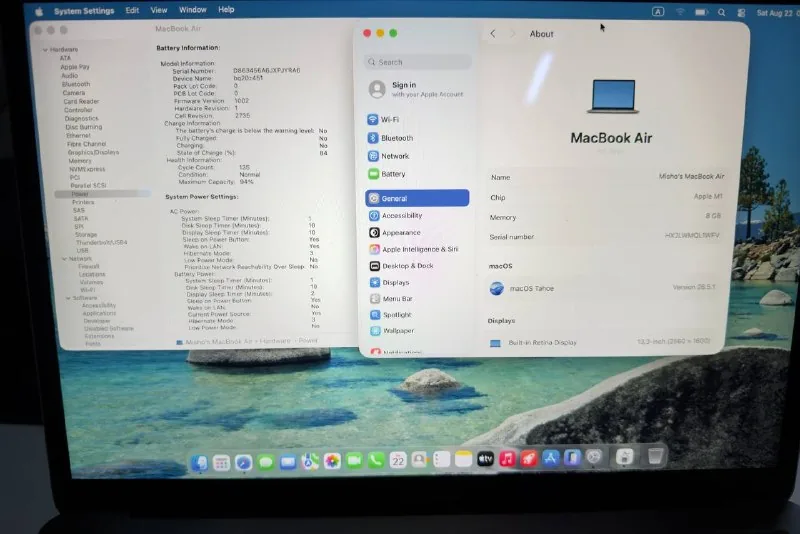Click the Built-in Retina Display row

[600, 342]
